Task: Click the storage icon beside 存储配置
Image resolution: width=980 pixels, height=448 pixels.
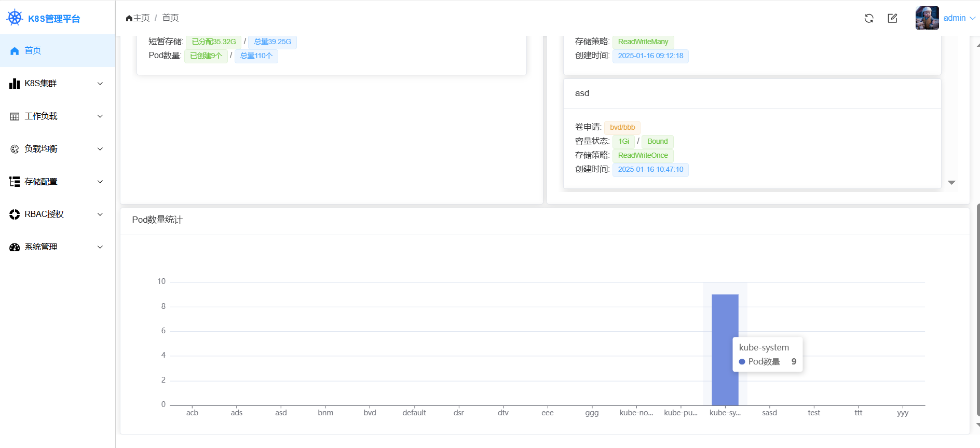Action: (x=15, y=182)
